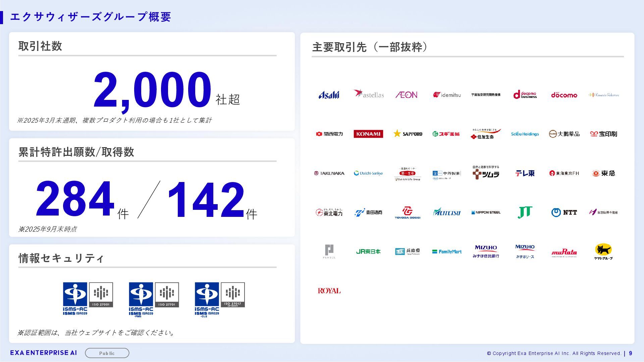Viewport: 644px width, 362px height.
Task: Click the muRata logo
Action: 564,252
